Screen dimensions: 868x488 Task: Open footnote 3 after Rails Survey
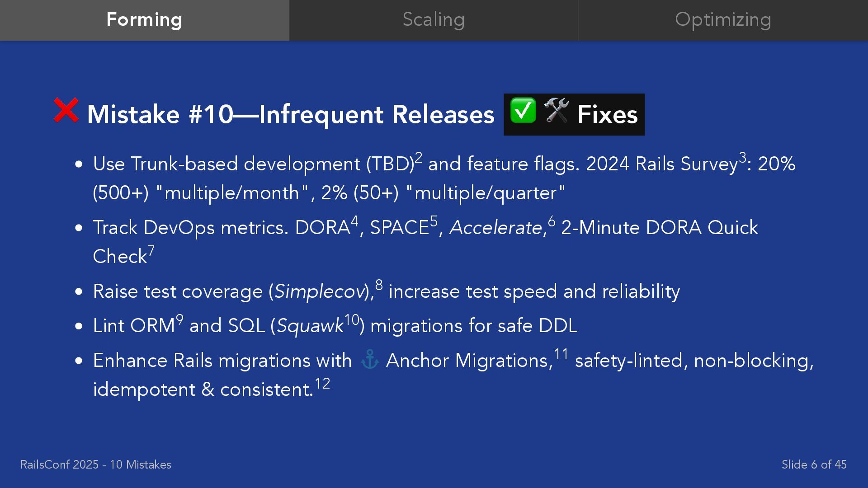point(742,158)
